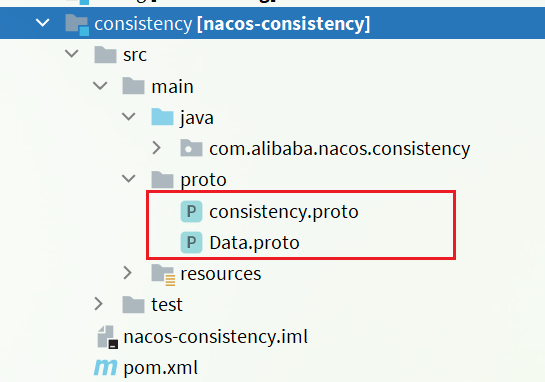The width and height of the screenshot is (545, 382).
Task: Collapse the proto folder chevron
Action: pos(129,179)
